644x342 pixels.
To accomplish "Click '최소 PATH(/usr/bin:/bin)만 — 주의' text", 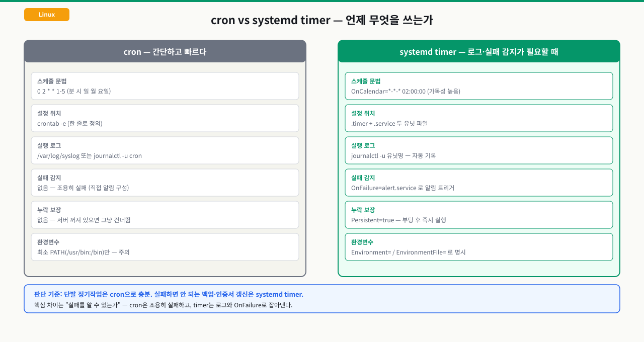I will click(x=84, y=252).
